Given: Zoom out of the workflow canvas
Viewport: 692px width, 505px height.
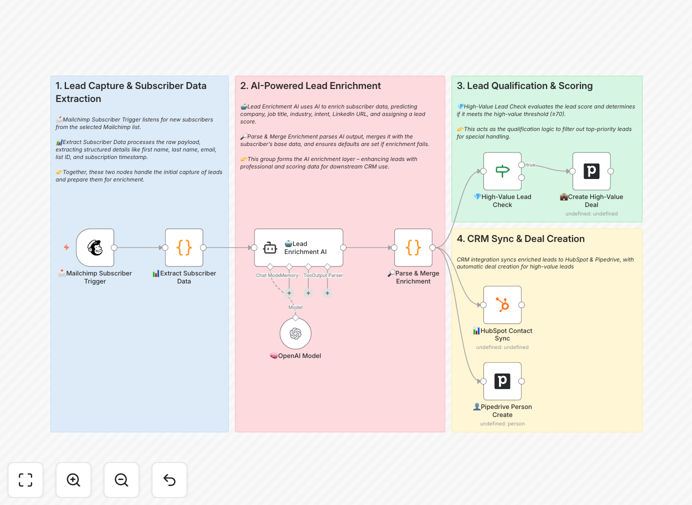Looking at the screenshot, I should pyautogui.click(x=121, y=480).
